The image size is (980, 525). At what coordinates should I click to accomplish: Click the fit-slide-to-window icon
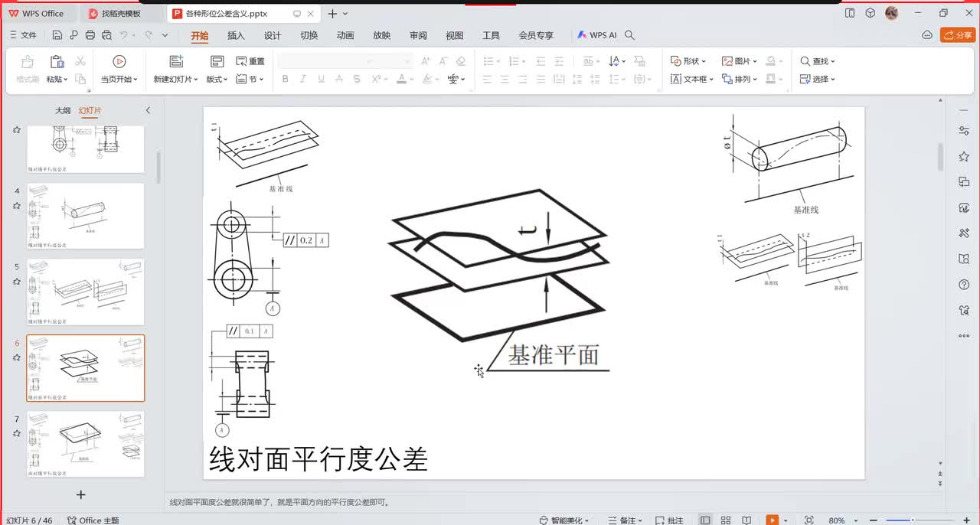pos(808,520)
